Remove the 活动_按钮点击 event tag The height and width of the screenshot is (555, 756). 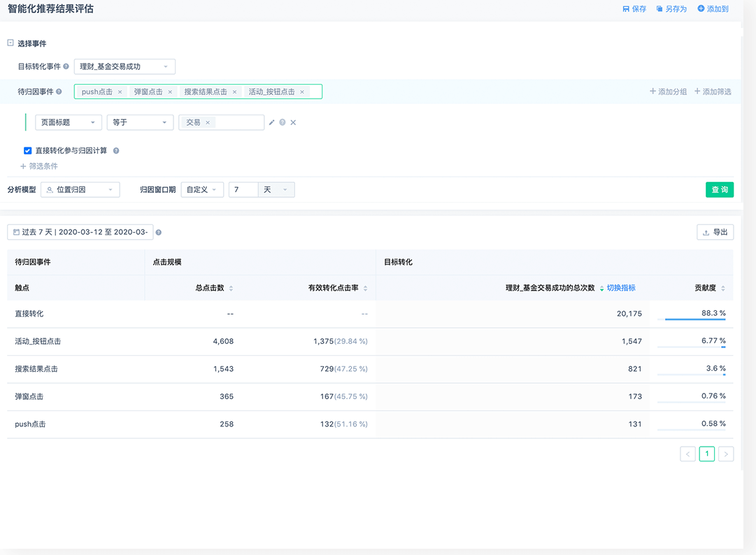[x=302, y=92]
